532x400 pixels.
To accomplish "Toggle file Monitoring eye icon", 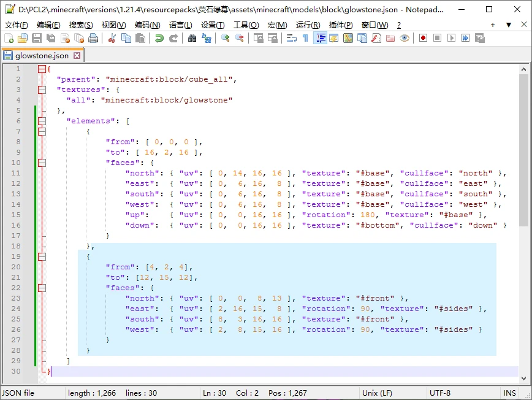I will click(405, 38).
